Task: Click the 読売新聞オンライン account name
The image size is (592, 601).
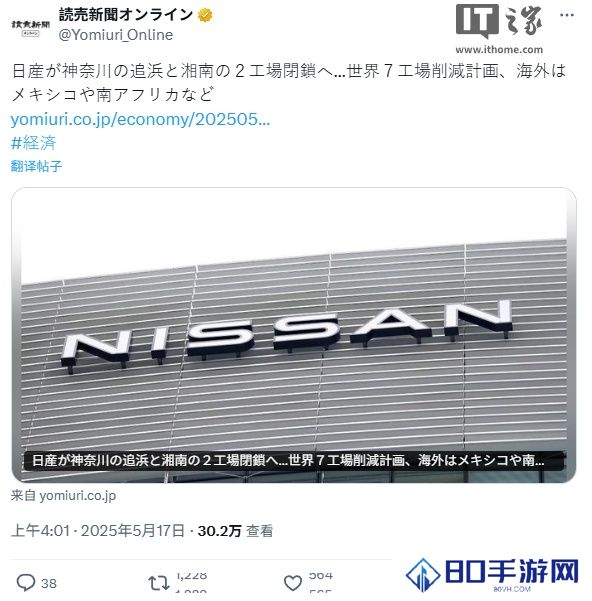Action: click(126, 15)
